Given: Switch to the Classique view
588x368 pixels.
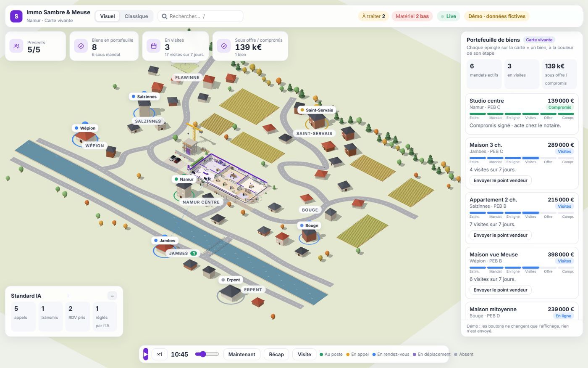Looking at the screenshot, I should click(136, 16).
